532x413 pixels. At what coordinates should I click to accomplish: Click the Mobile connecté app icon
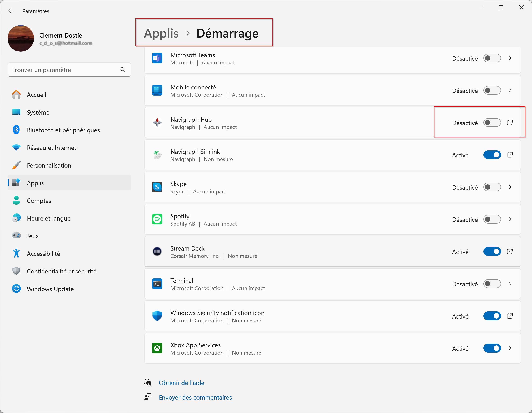coord(157,90)
